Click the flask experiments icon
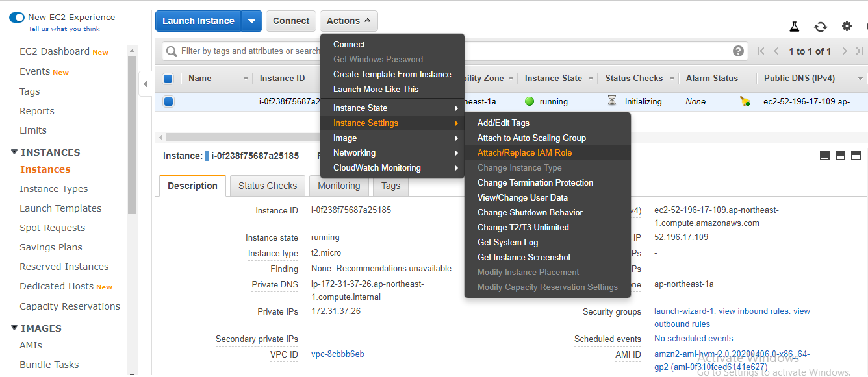This screenshot has width=868, height=377. point(794,27)
